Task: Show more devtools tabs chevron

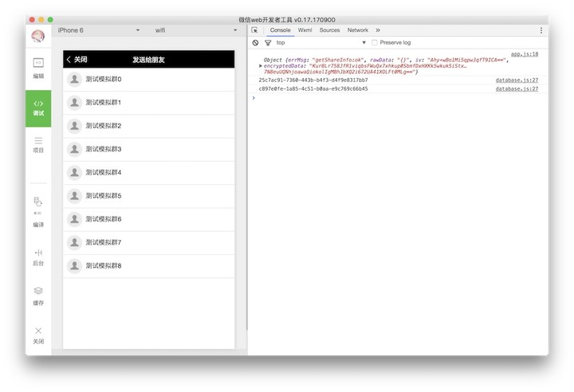Action: [x=378, y=30]
